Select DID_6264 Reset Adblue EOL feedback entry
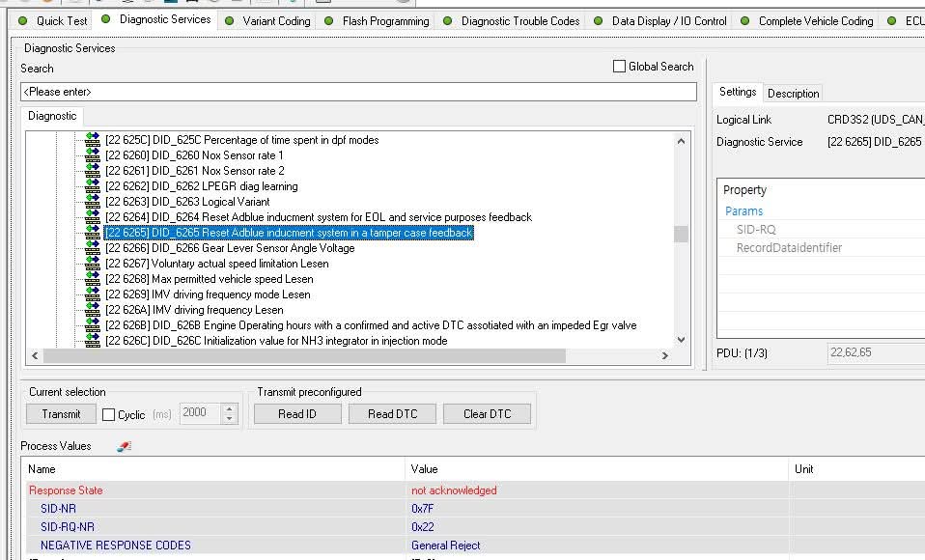Screen dimensions: 925x560 (x=319, y=217)
